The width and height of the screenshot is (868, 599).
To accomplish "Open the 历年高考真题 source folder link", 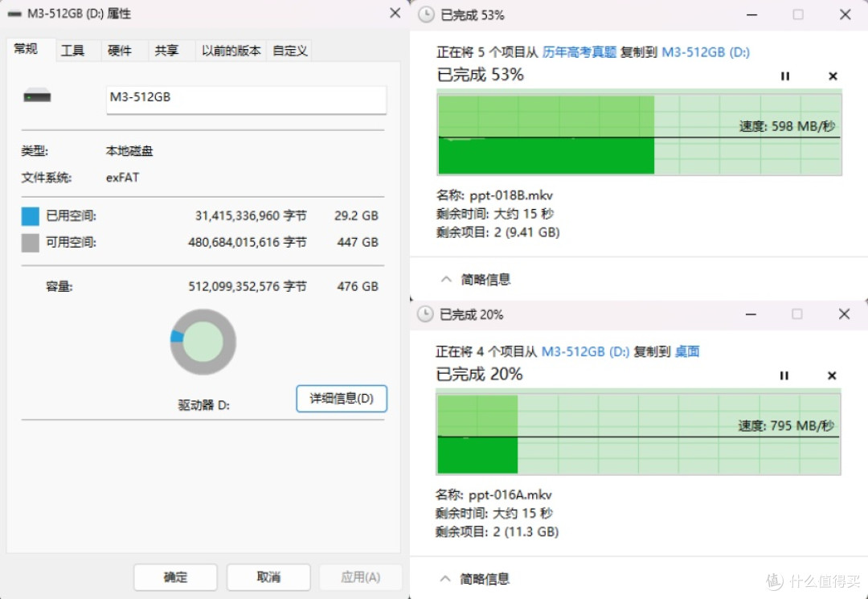I will (x=579, y=52).
